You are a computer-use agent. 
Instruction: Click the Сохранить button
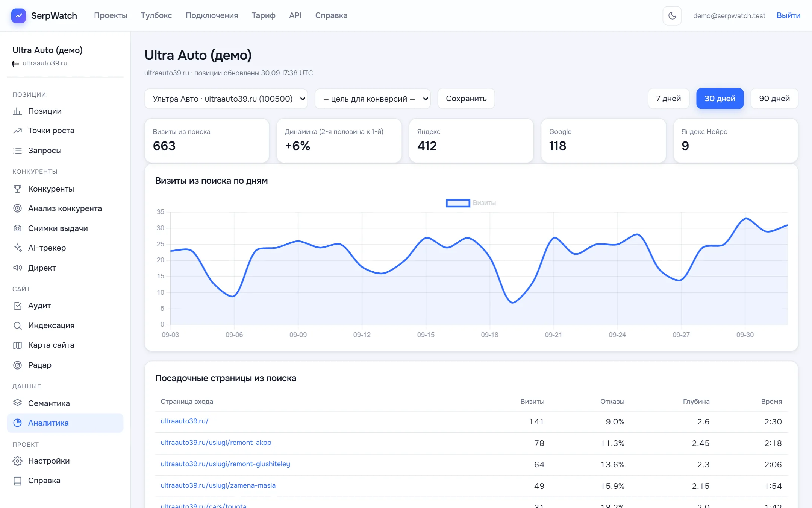point(466,99)
